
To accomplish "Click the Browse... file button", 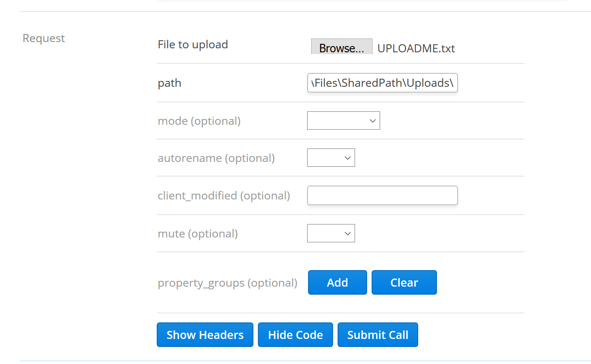I will click(341, 47).
